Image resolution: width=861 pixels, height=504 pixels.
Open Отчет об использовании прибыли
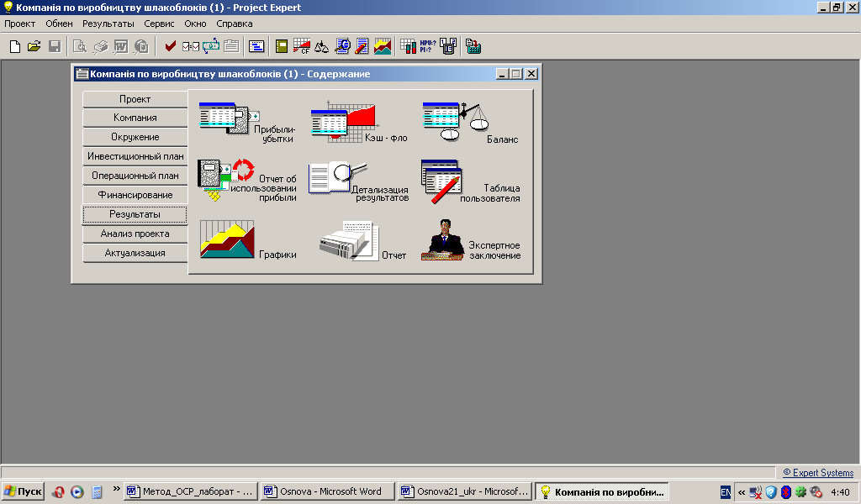click(247, 181)
